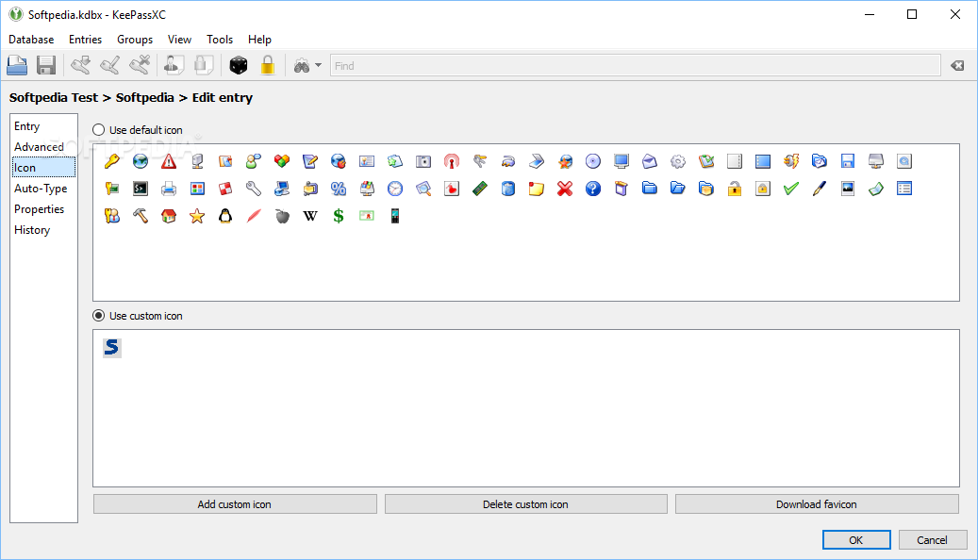This screenshot has height=560, width=978.
Task: Select the Linux penguin icon
Action: click(225, 216)
